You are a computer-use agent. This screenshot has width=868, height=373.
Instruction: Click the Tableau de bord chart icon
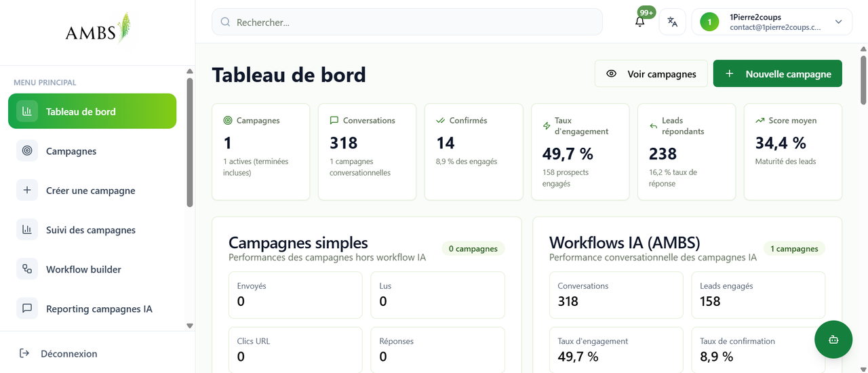[x=27, y=111]
